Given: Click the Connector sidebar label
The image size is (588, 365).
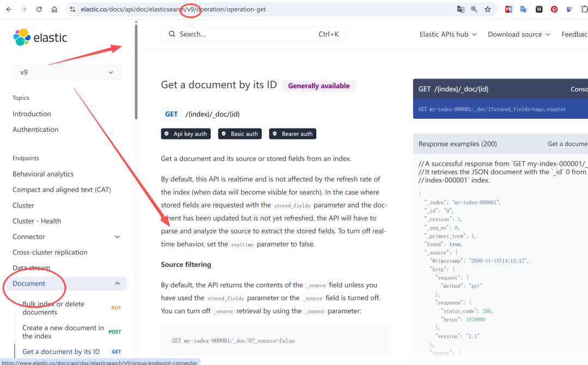Looking at the screenshot, I should [29, 237].
